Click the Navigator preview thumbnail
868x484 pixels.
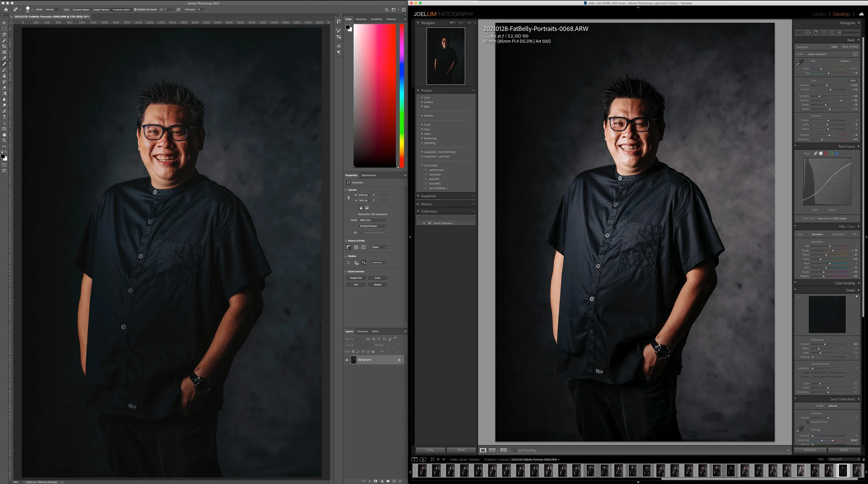coord(445,56)
